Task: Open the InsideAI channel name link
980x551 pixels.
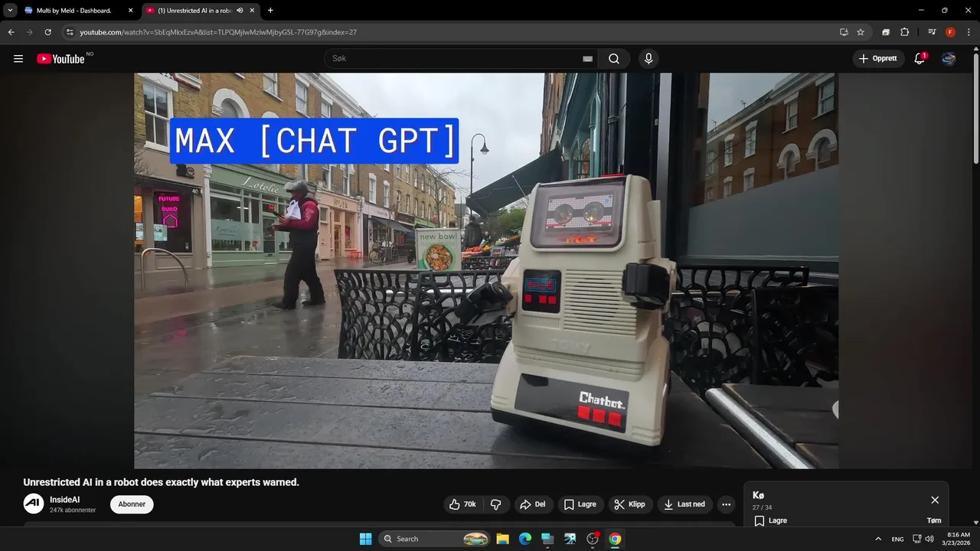Action: pyautogui.click(x=65, y=500)
